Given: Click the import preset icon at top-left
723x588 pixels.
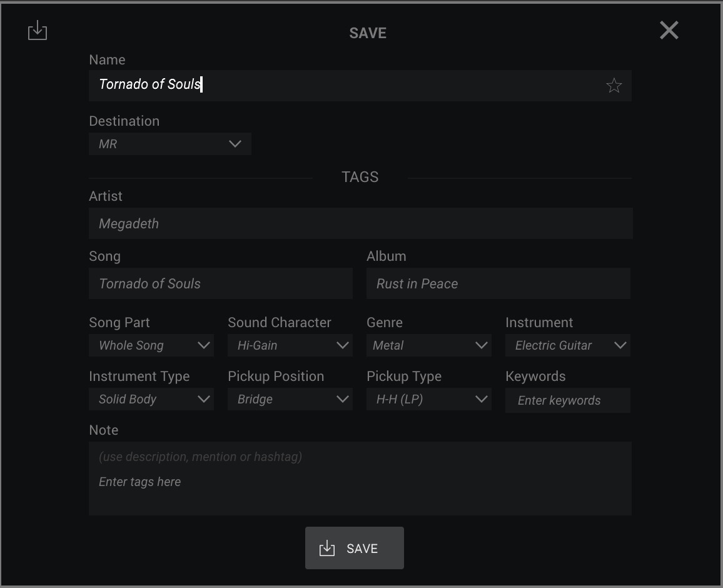Looking at the screenshot, I should click(x=38, y=31).
